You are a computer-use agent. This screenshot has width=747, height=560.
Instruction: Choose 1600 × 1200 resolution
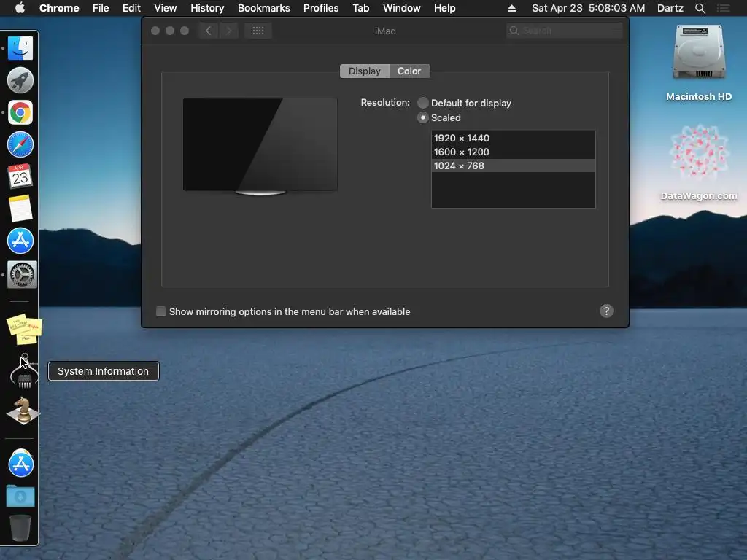point(513,152)
